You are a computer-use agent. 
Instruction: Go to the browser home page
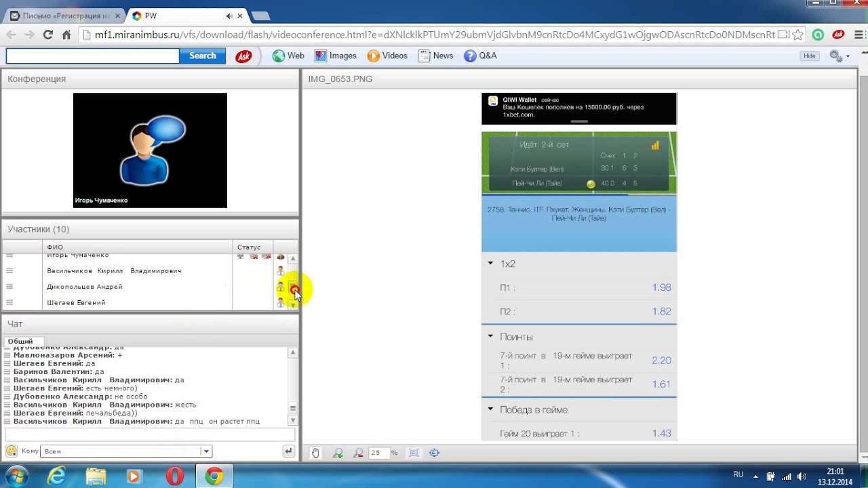(x=66, y=35)
